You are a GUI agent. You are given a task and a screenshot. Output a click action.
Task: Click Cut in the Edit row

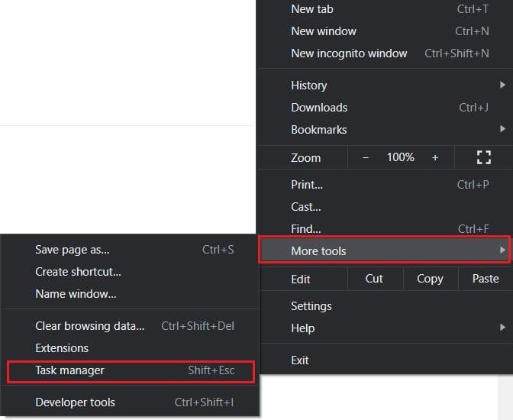pos(374,279)
